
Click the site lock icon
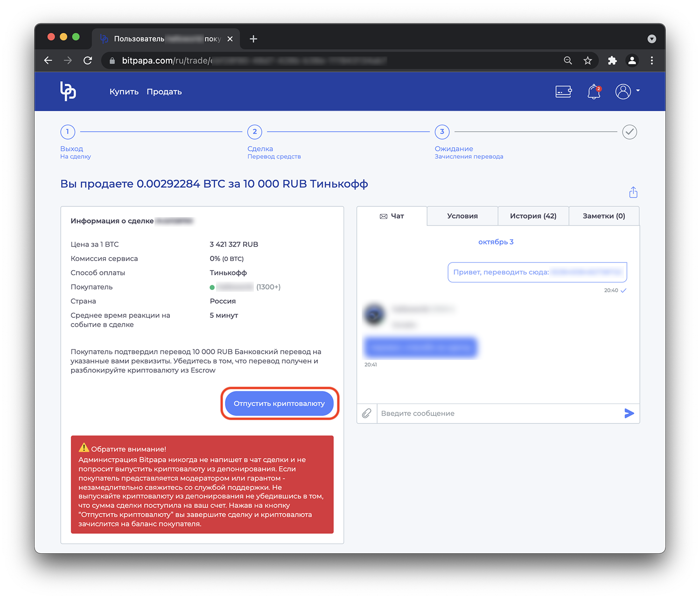[112, 61]
